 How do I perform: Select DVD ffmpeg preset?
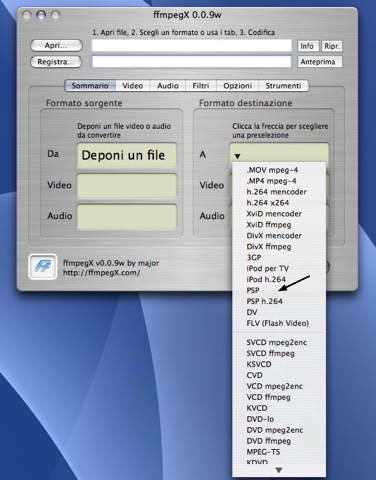[x=279, y=441]
